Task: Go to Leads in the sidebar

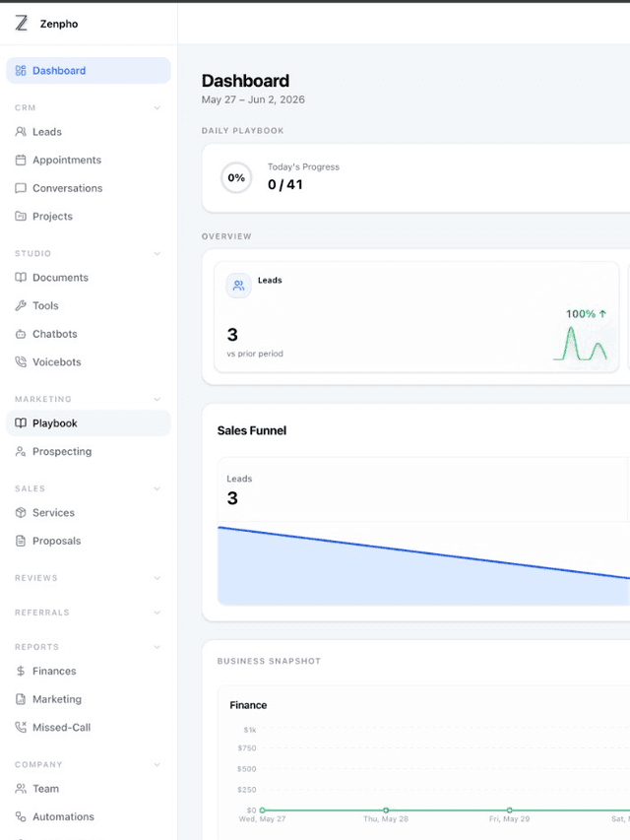Action: pos(89,132)
